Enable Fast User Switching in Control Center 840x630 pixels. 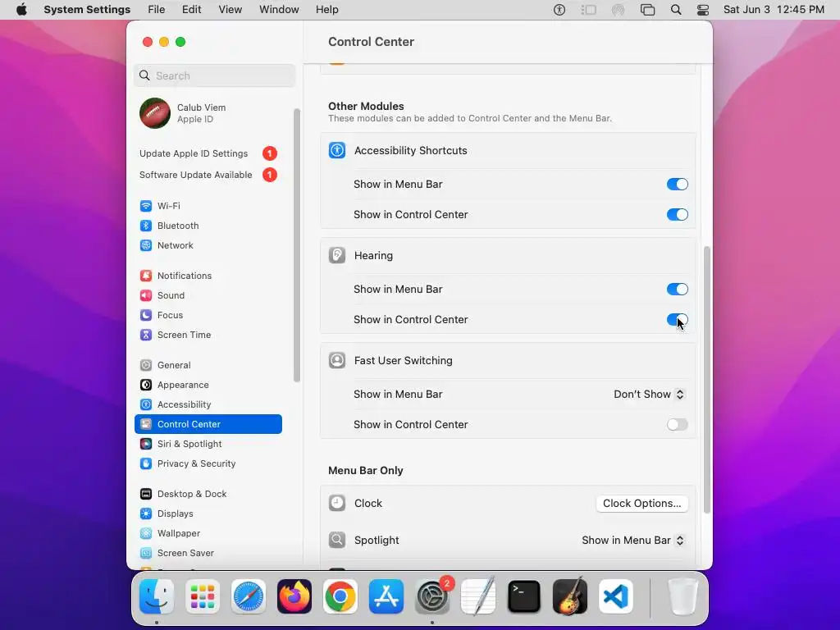tap(677, 425)
